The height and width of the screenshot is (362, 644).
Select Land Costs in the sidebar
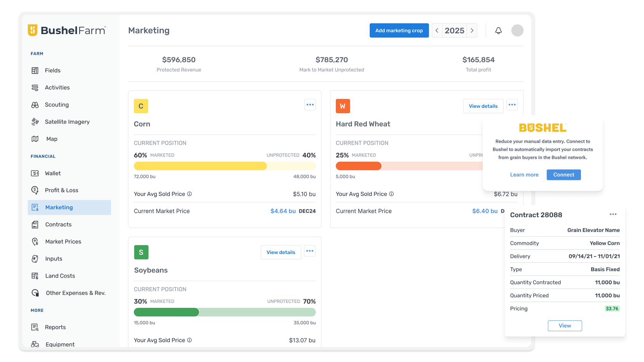(60, 276)
